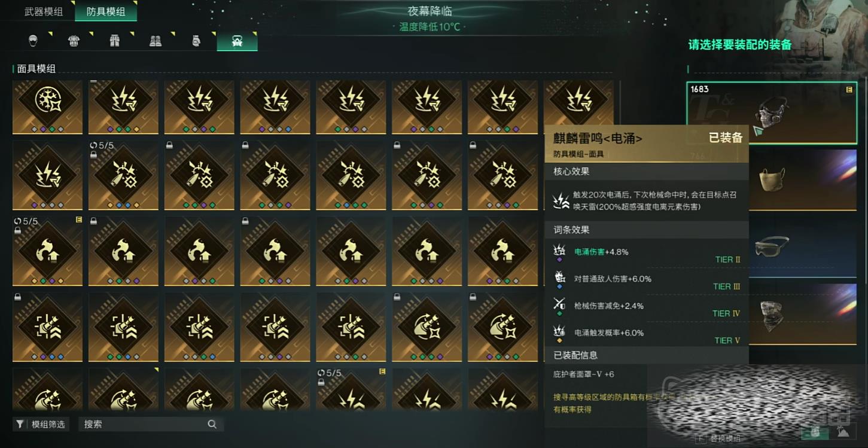Select the equipped skull mask 1683 item
The image size is (868, 448).
(772, 112)
